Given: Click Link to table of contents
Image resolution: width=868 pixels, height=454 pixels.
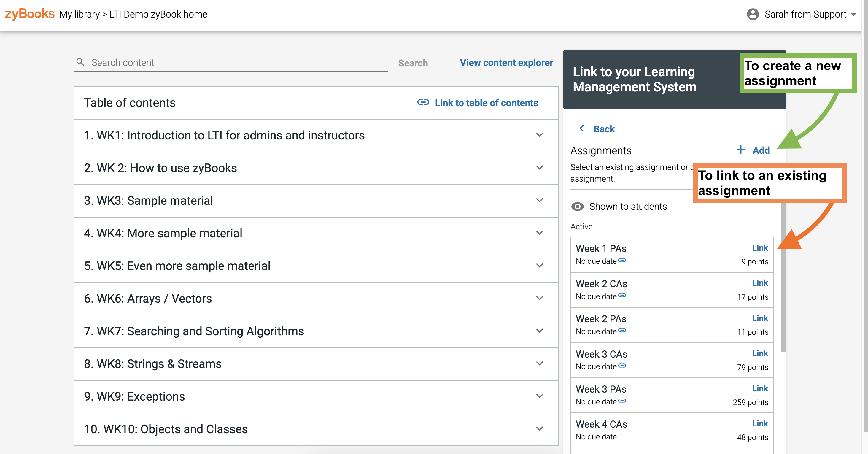Looking at the screenshot, I should [x=486, y=103].
